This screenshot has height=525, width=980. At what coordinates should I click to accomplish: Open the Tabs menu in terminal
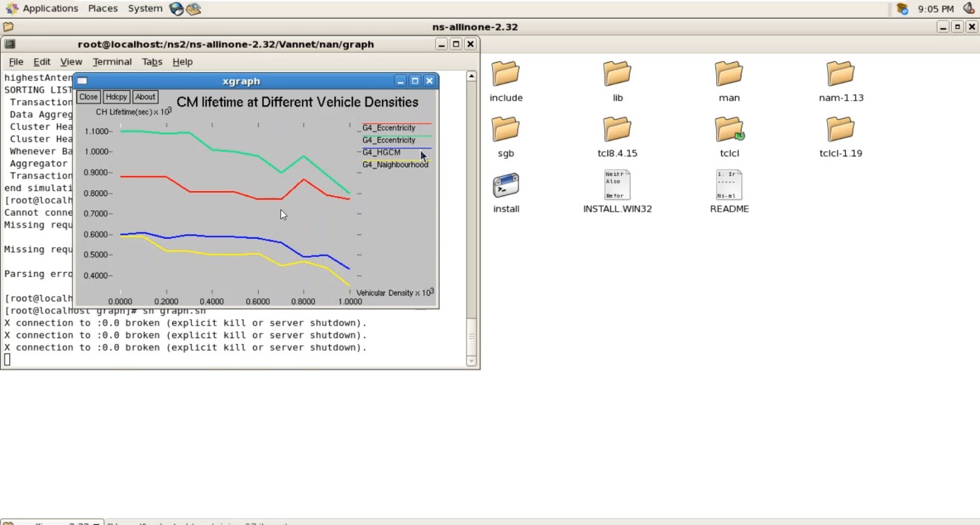click(x=152, y=61)
